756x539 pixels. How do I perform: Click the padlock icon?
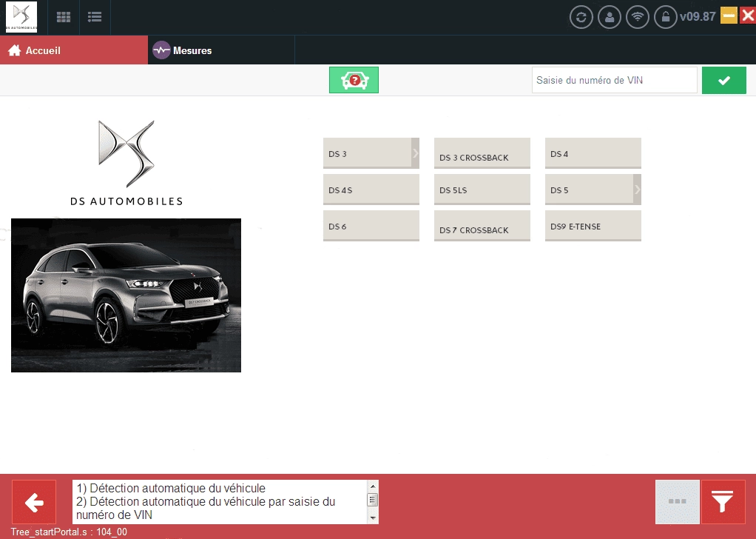pyautogui.click(x=666, y=17)
